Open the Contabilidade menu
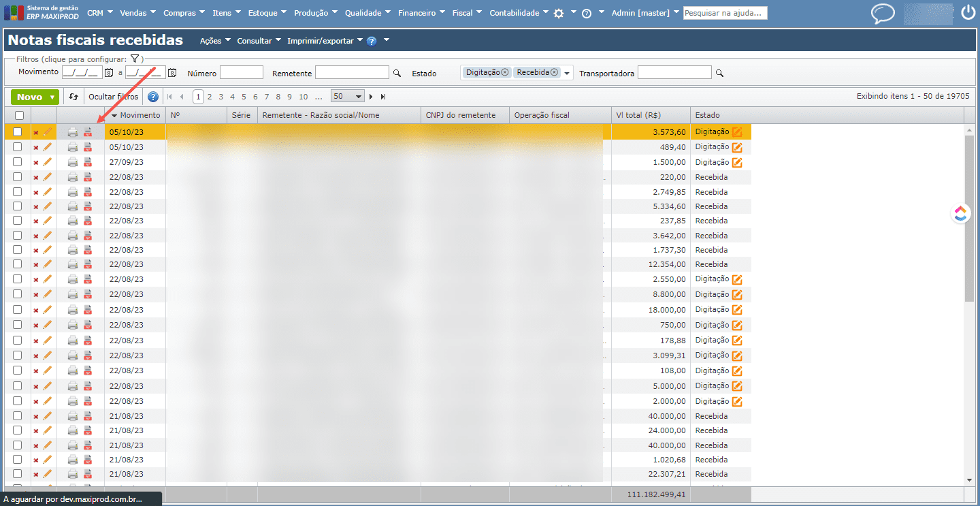Image resolution: width=980 pixels, height=506 pixels. pos(519,13)
